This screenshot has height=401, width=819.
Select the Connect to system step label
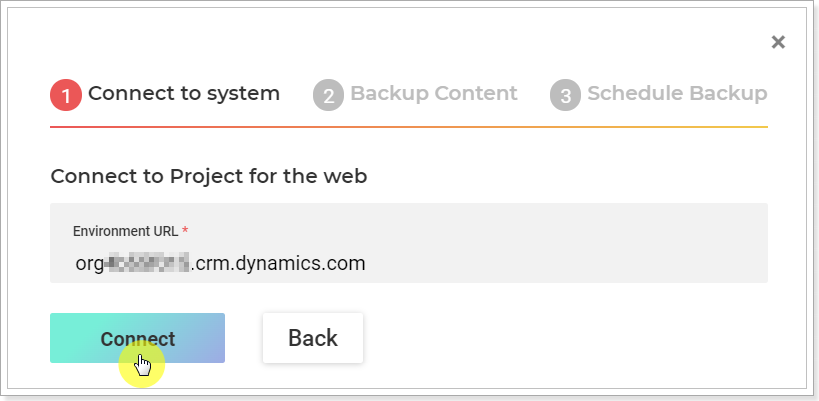(x=184, y=93)
